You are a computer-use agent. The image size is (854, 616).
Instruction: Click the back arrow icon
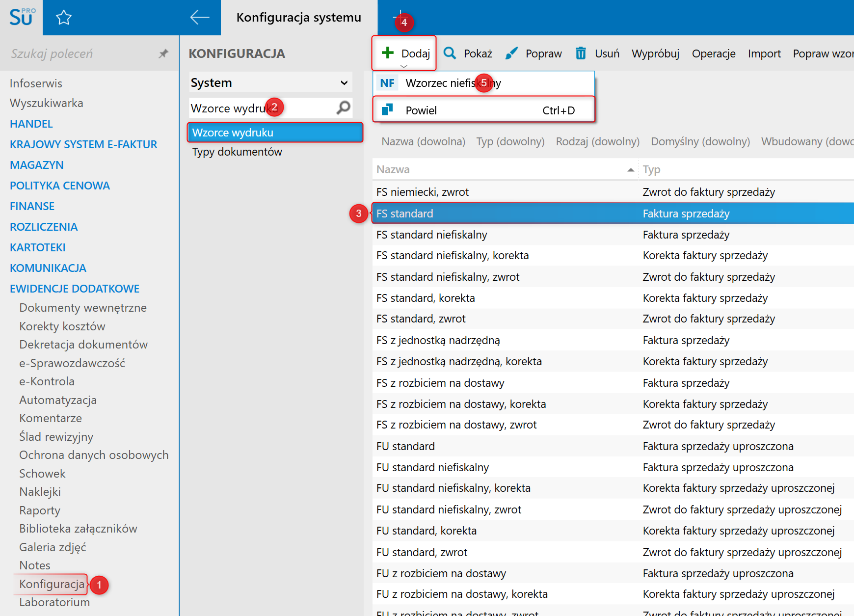200,17
